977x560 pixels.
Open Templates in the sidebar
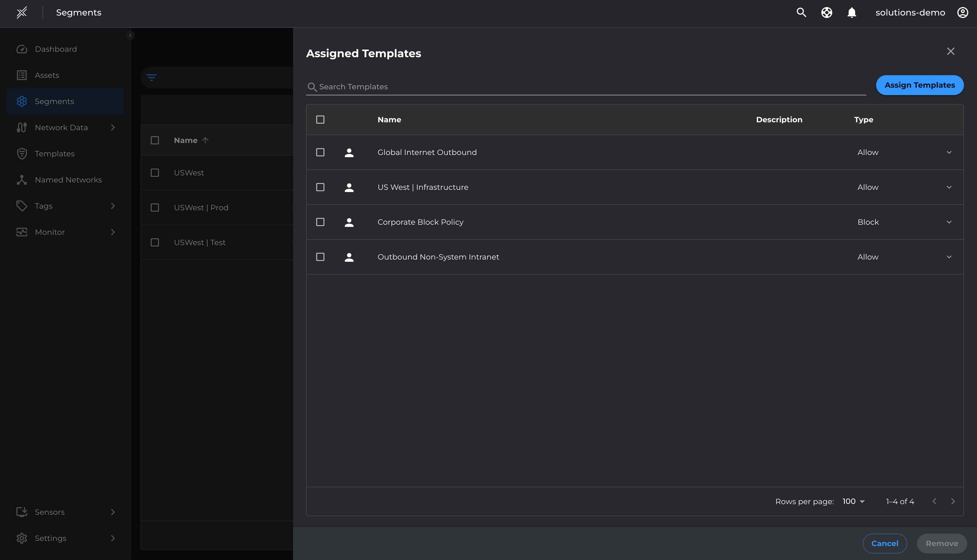pyautogui.click(x=54, y=153)
